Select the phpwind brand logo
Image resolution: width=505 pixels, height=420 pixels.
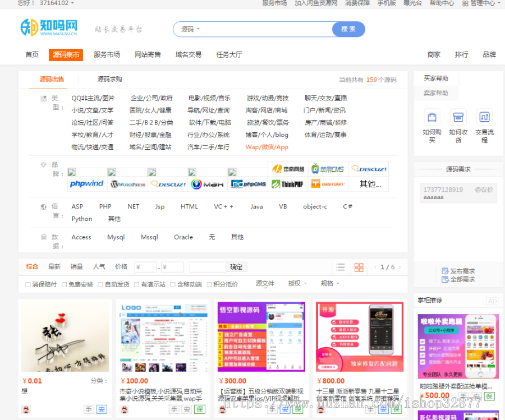tap(86, 184)
